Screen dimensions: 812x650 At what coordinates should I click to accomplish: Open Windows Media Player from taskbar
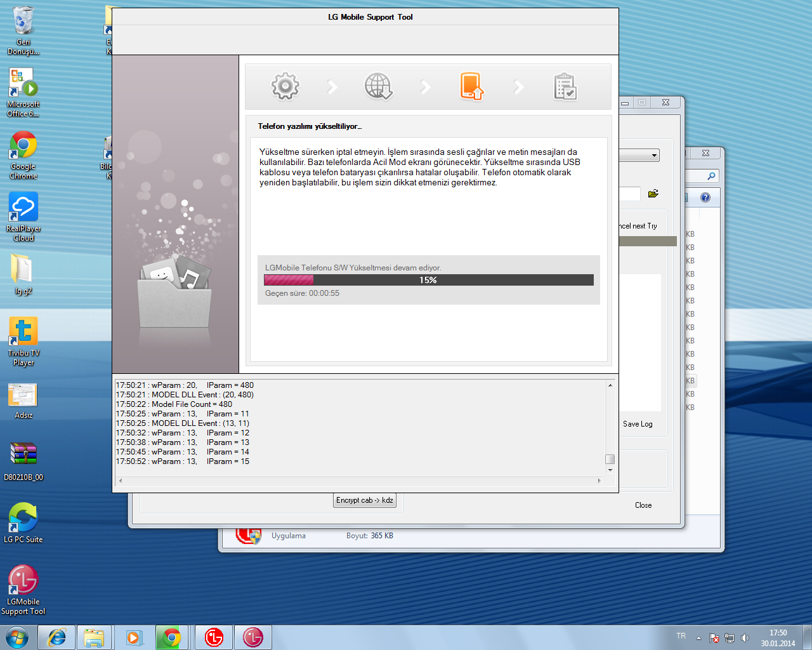133,637
